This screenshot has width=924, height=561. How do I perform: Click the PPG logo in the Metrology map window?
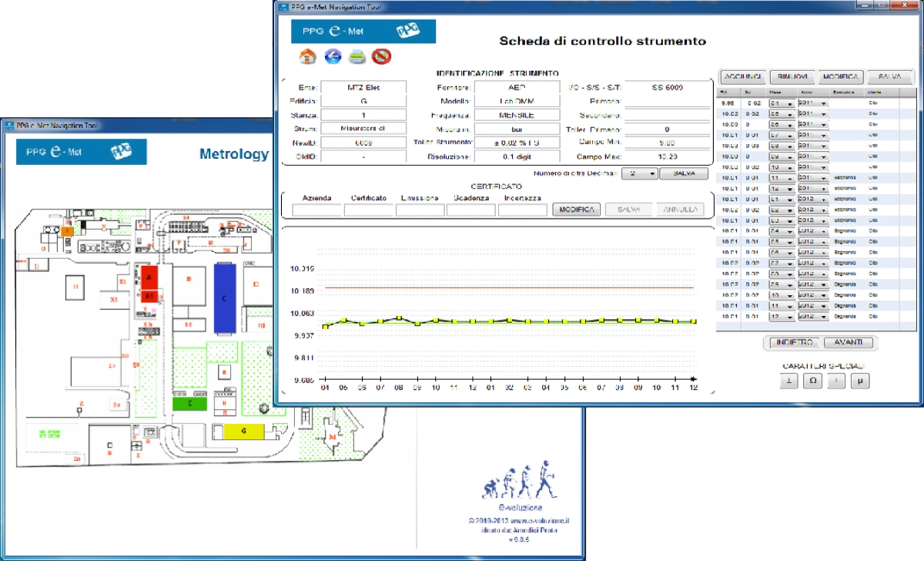point(122,151)
